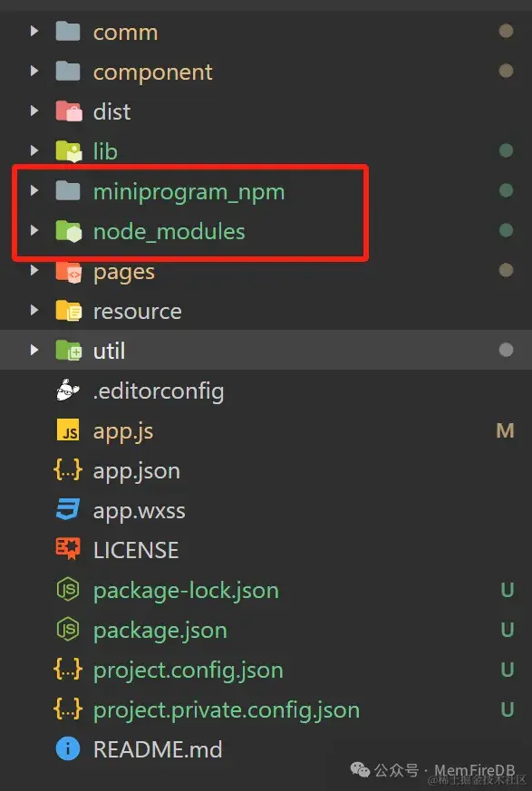The width and height of the screenshot is (532, 791).
Task: Click the info icon beside README.md
Action: (68, 749)
